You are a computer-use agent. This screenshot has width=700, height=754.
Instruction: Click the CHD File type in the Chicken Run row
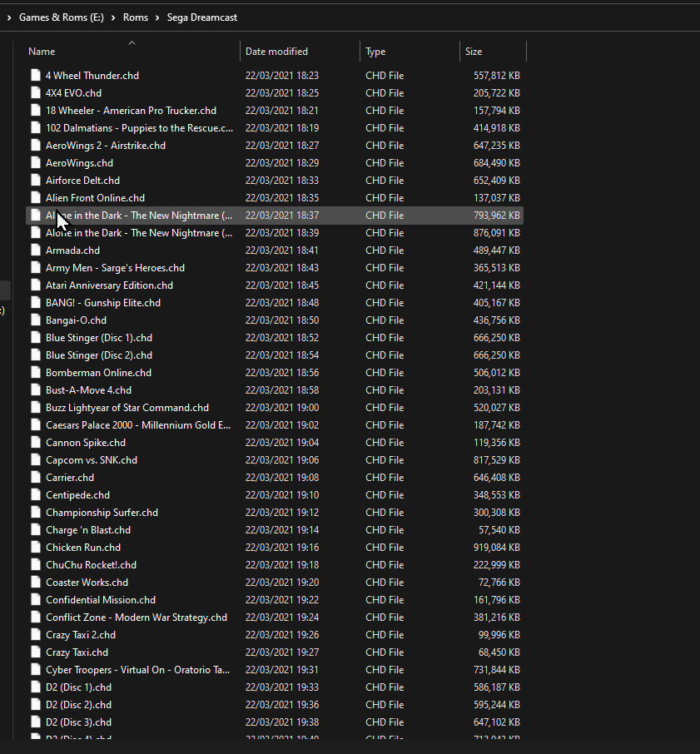point(385,548)
